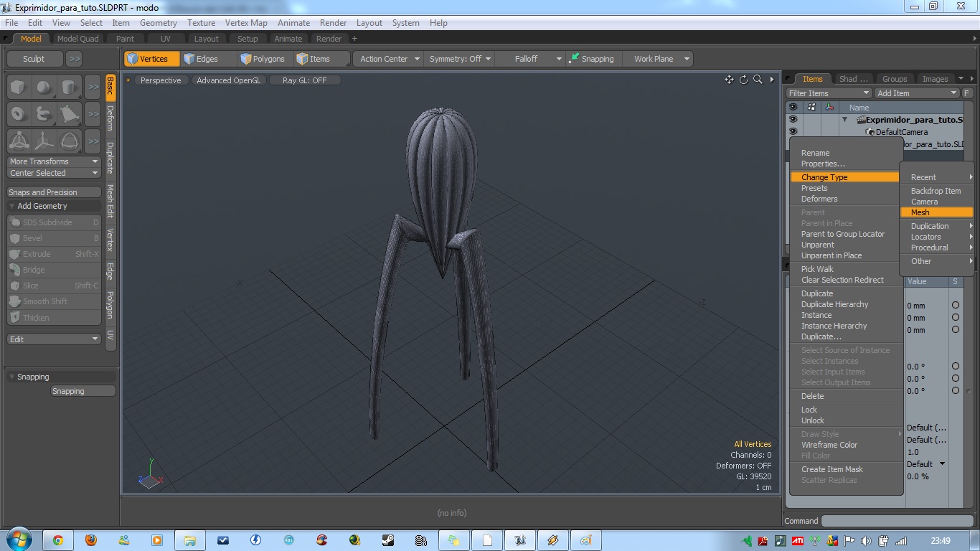This screenshot has height=551, width=980.
Task: Select the Torus primitive tool
Action: coord(19,113)
